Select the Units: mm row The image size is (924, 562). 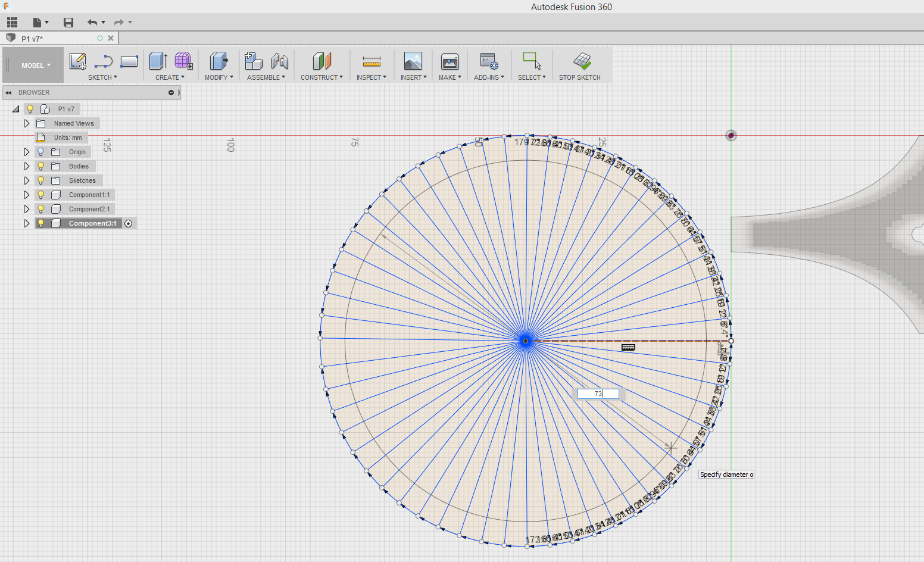pyautogui.click(x=61, y=138)
